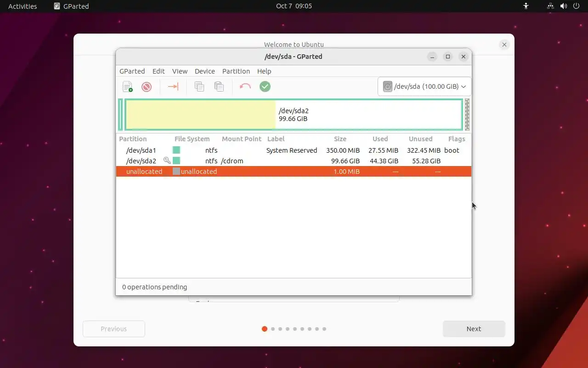Image resolution: width=588 pixels, height=368 pixels.
Task: Open the Activities overview
Action: (x=23, y=6)
